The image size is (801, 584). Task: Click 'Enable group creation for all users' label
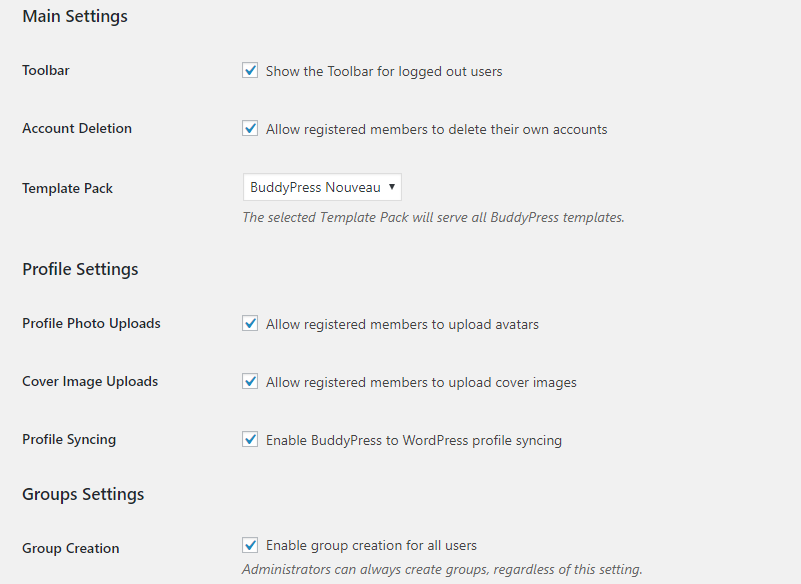[x=371, y=546]
